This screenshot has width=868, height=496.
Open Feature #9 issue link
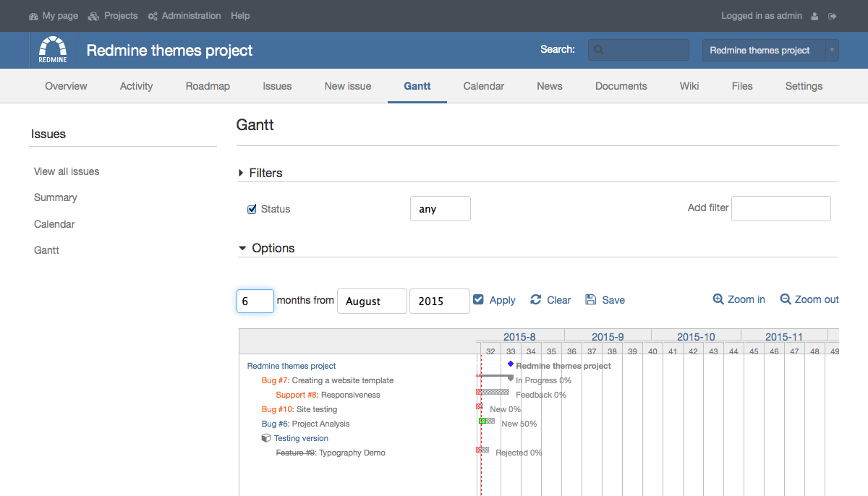296,453
